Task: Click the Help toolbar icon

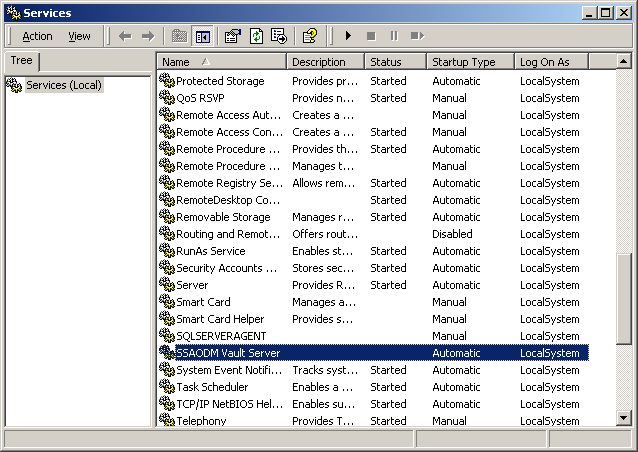Action: click(310, 36)
